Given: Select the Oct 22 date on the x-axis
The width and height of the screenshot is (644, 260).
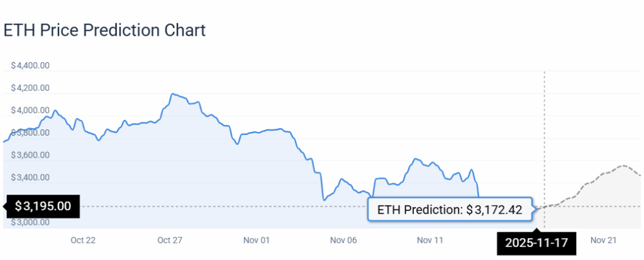Looking at the screenshot, I should point(83,240).
